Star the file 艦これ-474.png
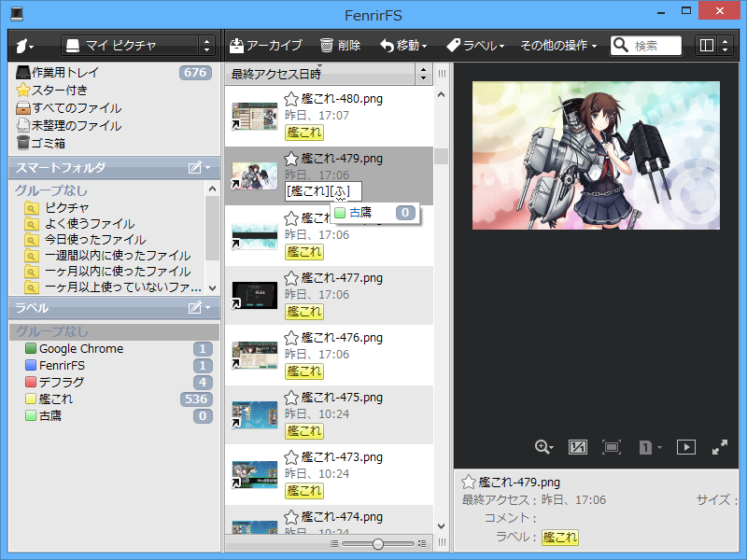 pos(291,517)
